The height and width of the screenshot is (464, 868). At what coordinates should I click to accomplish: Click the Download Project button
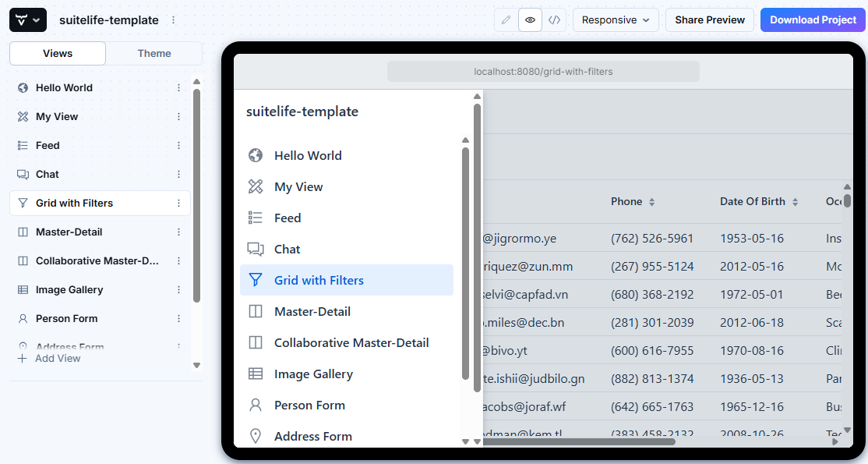click(813, 20)
